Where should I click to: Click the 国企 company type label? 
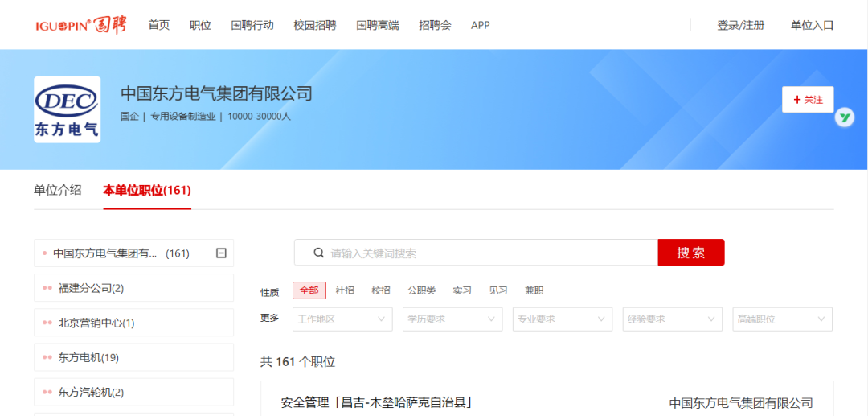click(129, 117)
